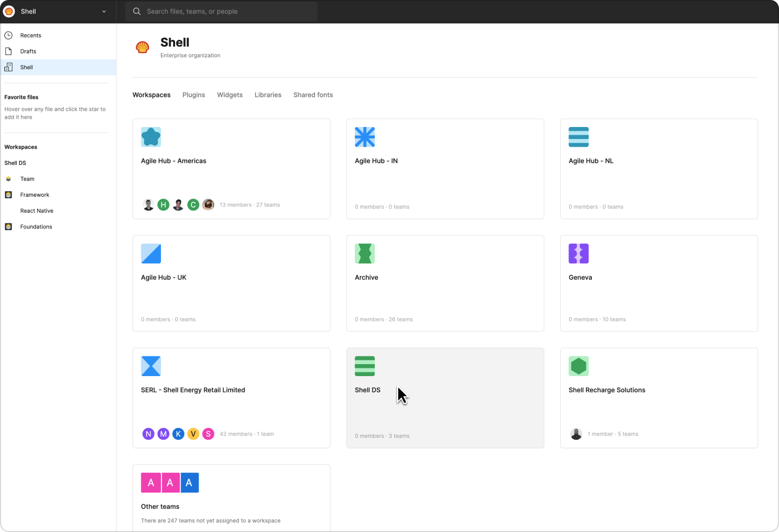779x532 pixels.
Task: Click the Agile Hub - NL striped icon
Action: pos(579,137)
